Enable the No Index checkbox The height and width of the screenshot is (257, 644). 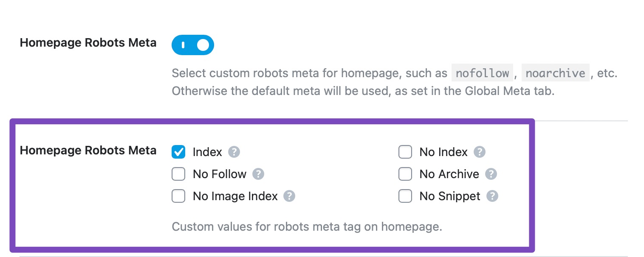click(x=405, y=152)
